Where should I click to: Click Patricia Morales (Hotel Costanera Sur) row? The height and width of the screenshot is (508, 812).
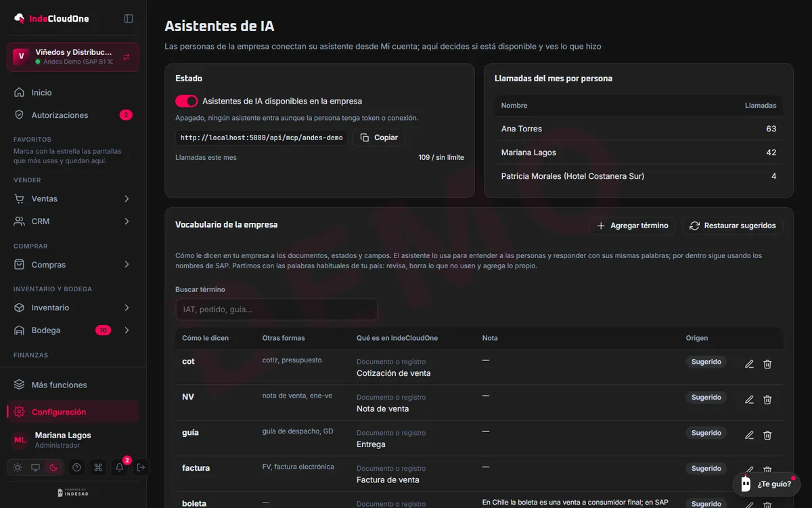tap(639, 176)
